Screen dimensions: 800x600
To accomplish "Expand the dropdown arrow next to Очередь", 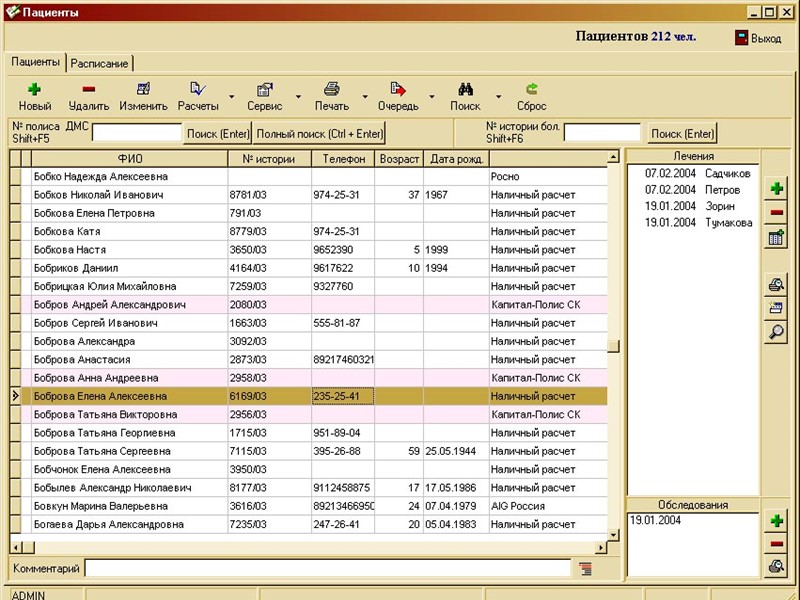I will point(432,96).
